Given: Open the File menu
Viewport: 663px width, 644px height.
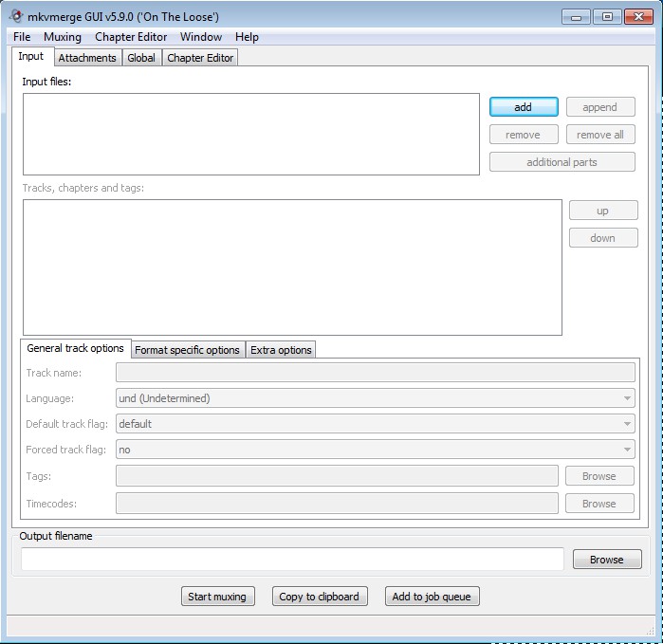Looking at the screenshot, I should pos(22,37).
